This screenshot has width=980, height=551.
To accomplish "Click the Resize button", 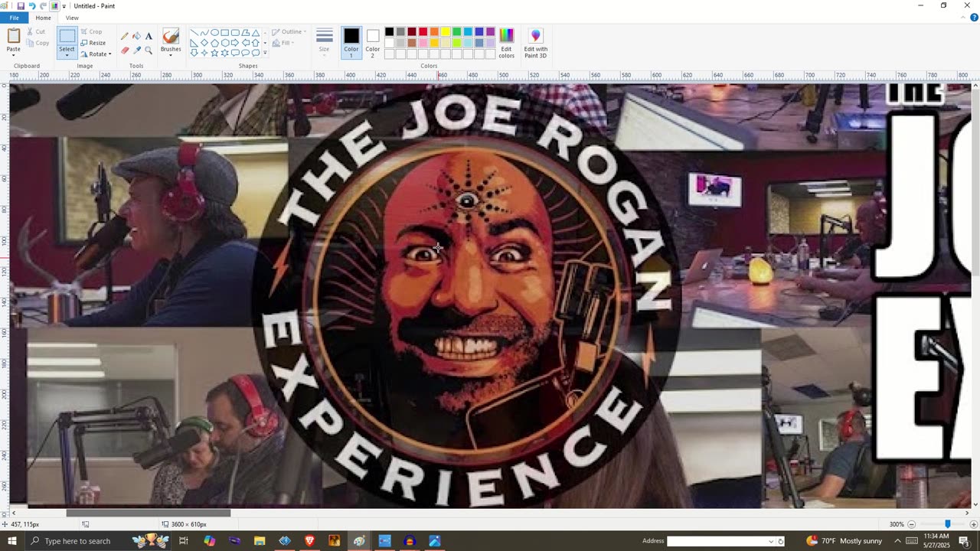I will click(93, 43).
